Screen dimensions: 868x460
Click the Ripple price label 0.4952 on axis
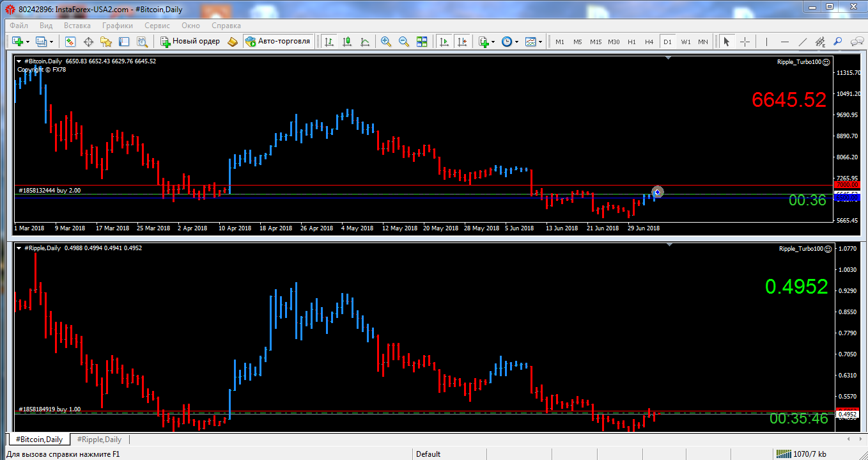coord(847,415)
